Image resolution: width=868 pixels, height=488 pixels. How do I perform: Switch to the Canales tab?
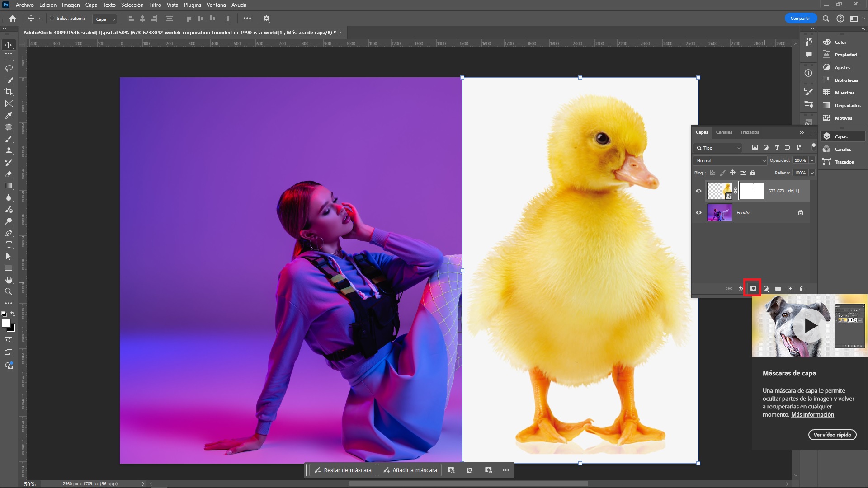pyautogui.click(x=724, y=132)
